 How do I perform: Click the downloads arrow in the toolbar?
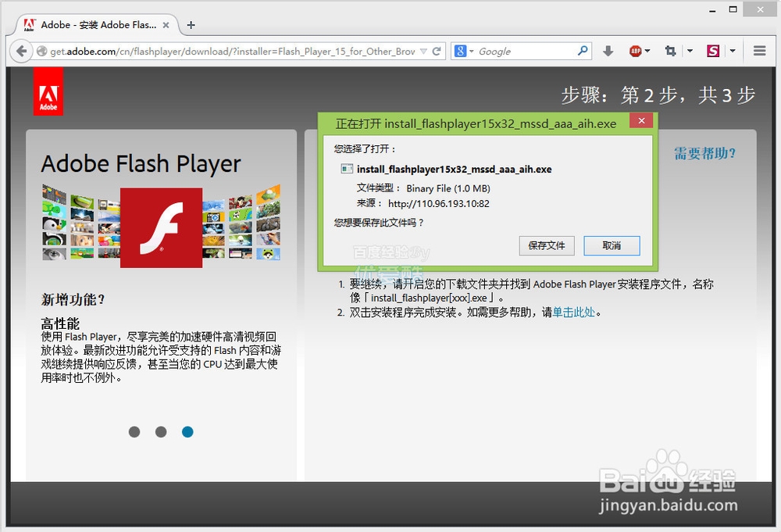pyautogui.click(x=608, y=51)
